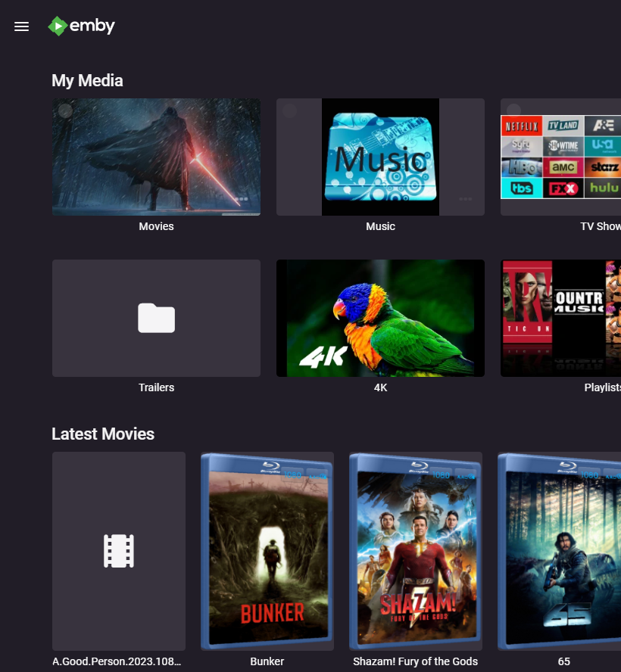Open the Movies library thumbnail

point(156,157)
